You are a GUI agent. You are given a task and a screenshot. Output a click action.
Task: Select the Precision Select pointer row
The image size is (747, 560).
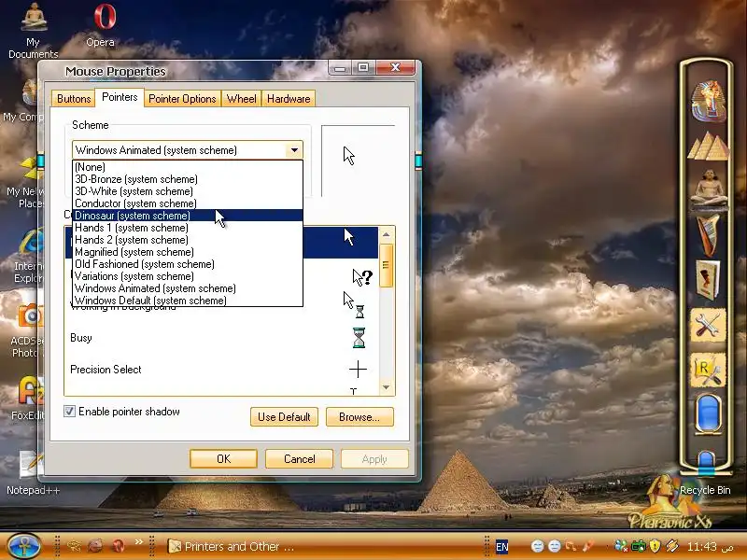222,370
